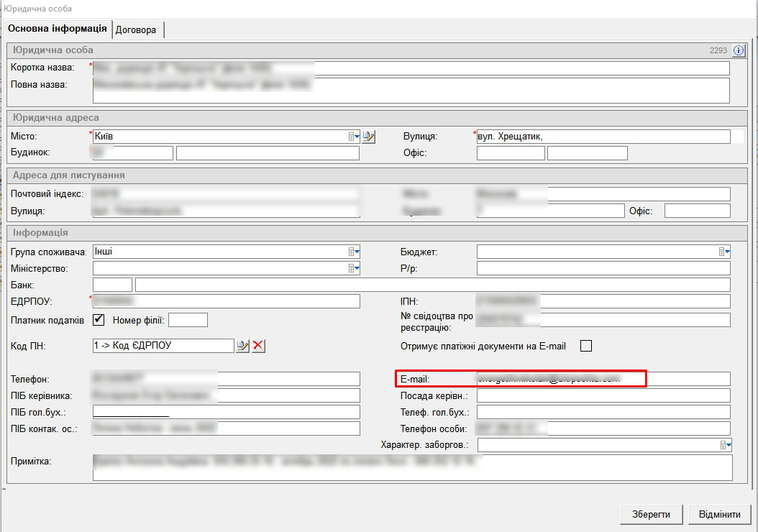Screen dimensions: 758x532
Task: Expand the Характер. заборгов. dropdown
Action: tap(726, 445)
